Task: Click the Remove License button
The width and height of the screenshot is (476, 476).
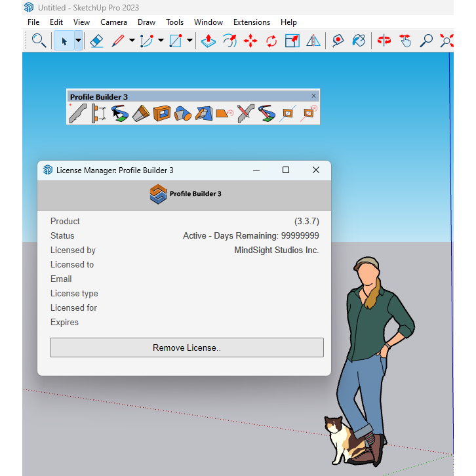Action: (187, 347)
